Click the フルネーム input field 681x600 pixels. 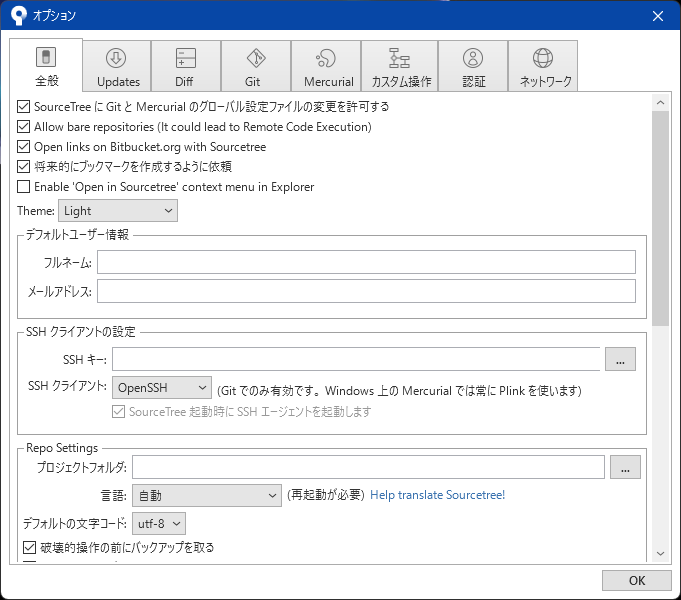[x=366, y=262]
